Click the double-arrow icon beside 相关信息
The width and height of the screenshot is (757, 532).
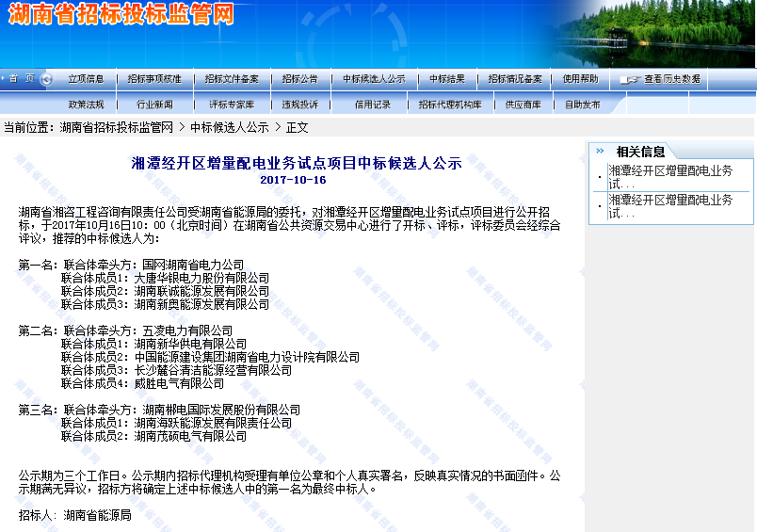[600, 151]
